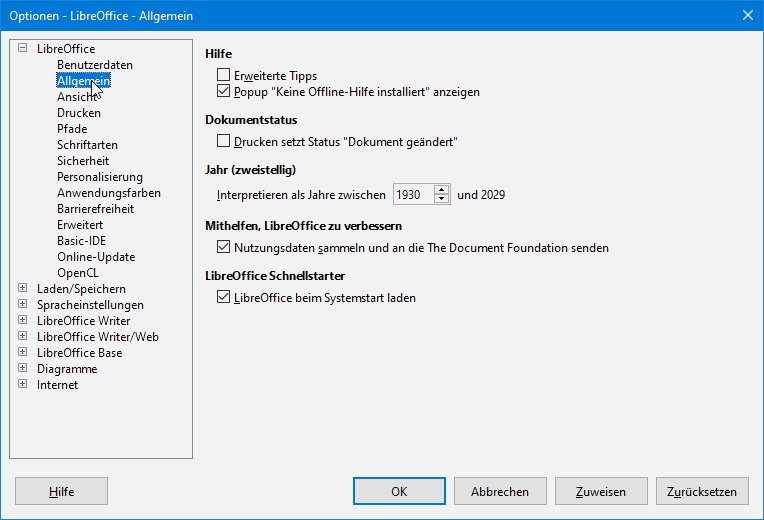Apply changes with Zuweisen
The height and width of the screenshot is (520, 764).
[x=601, y=491]
